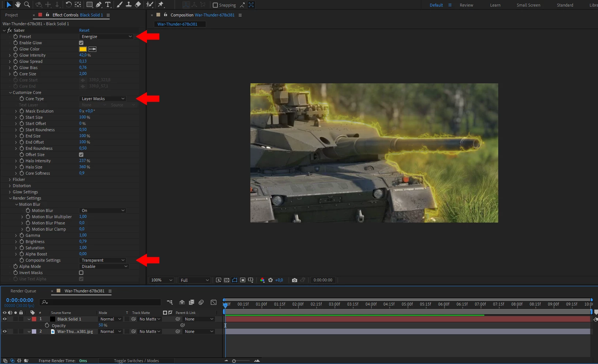This screenshot has height=364, width=598.
Task: Select the Selection arrow tool
Action: [x=9, y=5]
